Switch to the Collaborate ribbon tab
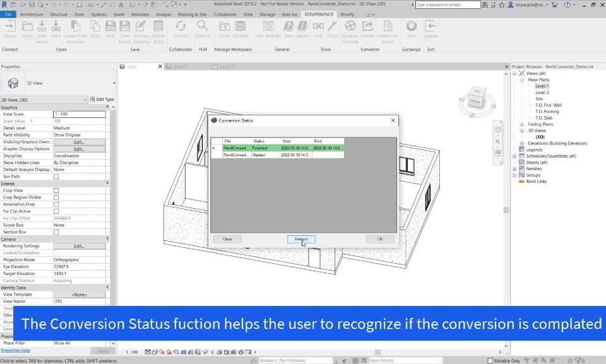 pos(225,15)
